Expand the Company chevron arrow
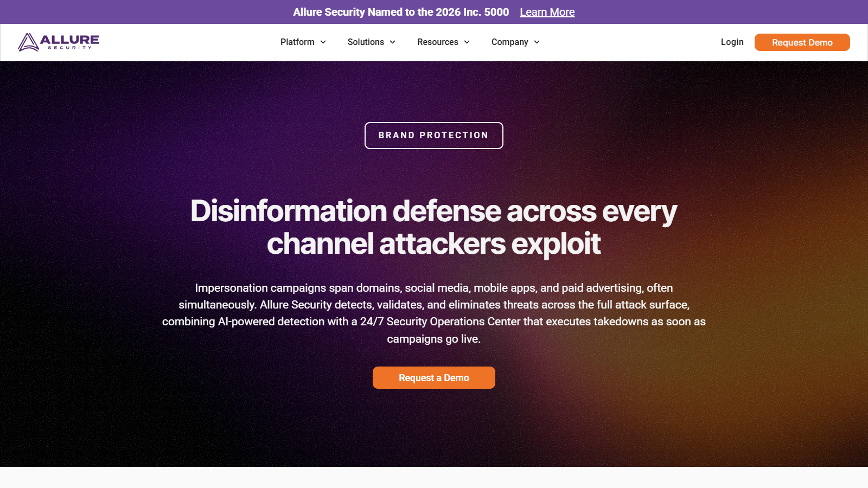This screenshot has width=868, height=488. pyautogui.click(x=537, y=42)
